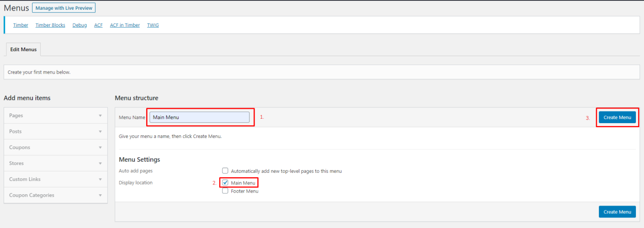Focus the Menu Name input field
The height and width of the screenshot is (228, 644).
click(x=199, y=117)
